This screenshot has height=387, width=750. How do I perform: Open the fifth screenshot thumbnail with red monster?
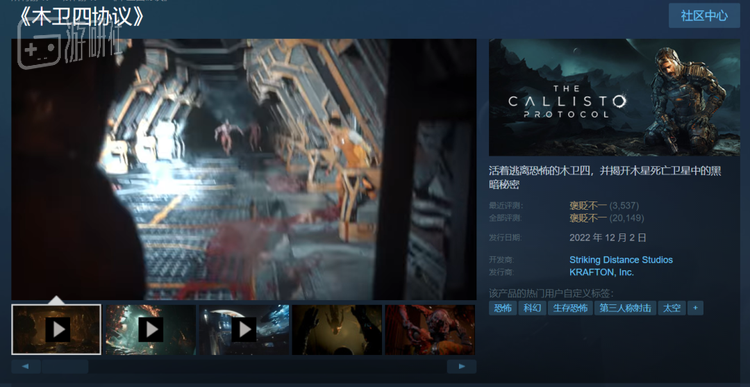coord(430,330)
